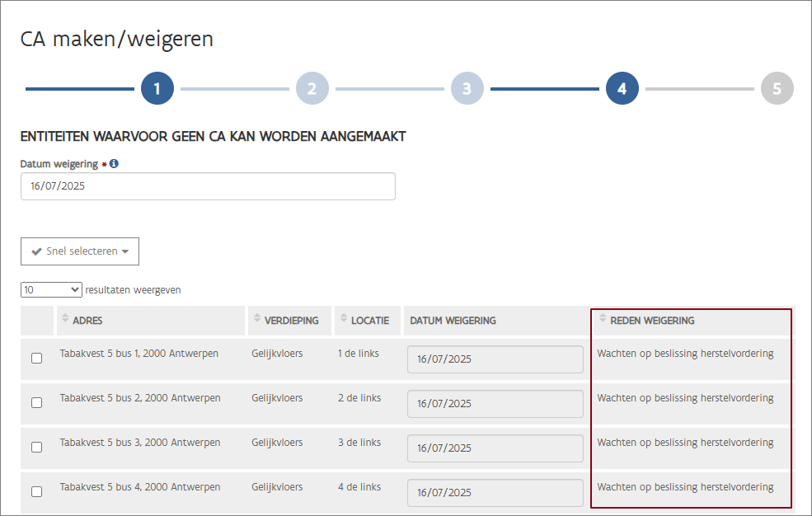812x516 pixels.
Task: Enable checkbox for Tabakvest 5 bus 4
Action: click(36, 492)
